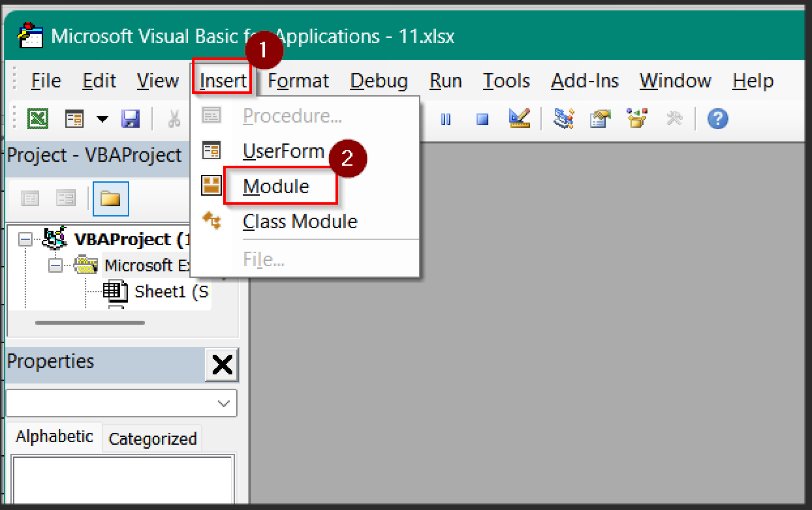Viewport: 812px width, 510px height.
Task: Collapse the VBAProject tree node
Action: point(26,239)
